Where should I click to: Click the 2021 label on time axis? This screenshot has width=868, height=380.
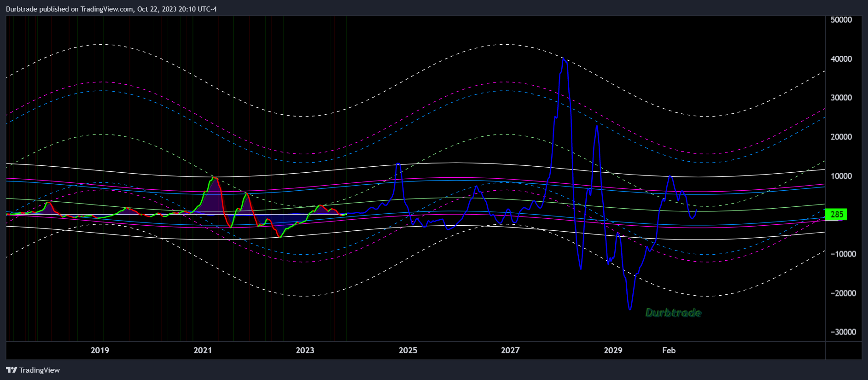click(x=203, y=351)
